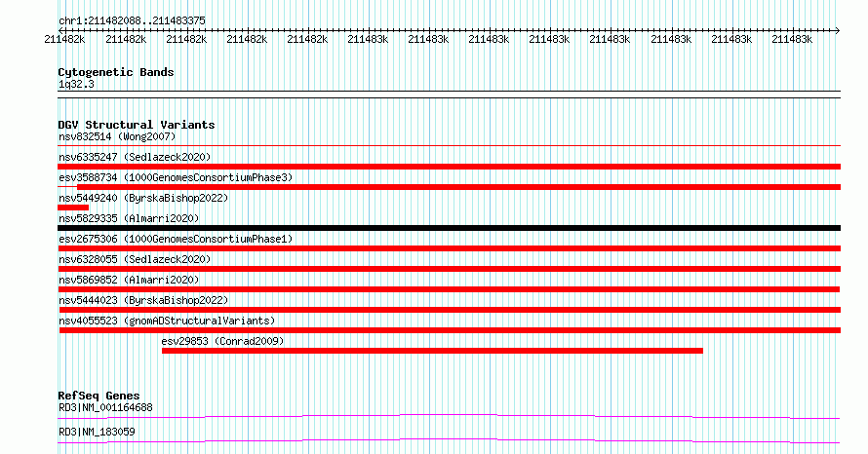
Task: Click the red bar under nsv6328055
Action: tap(449, 269)
